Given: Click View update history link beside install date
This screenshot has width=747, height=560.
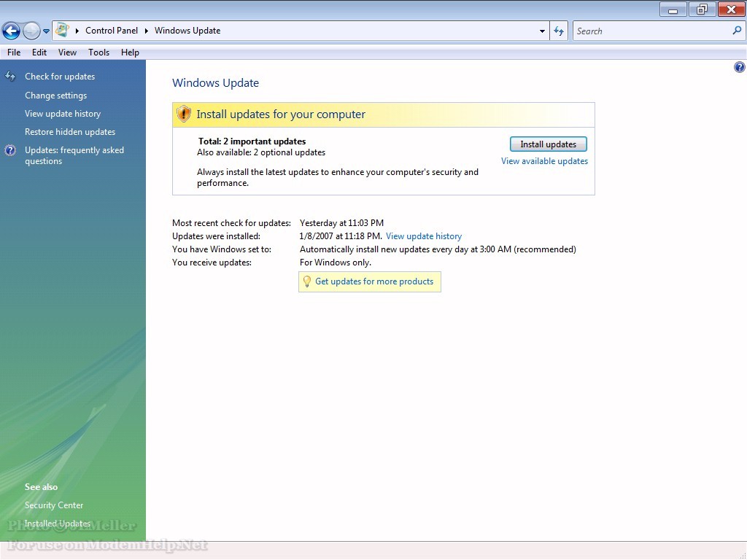Looking at the screenshot, I should tap(424, 236).
